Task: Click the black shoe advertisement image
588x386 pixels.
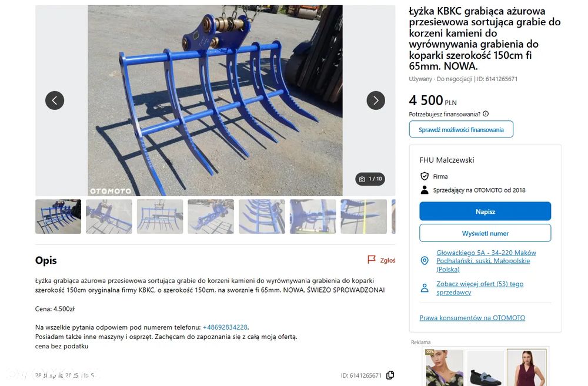Action: (x=485, y=368)
